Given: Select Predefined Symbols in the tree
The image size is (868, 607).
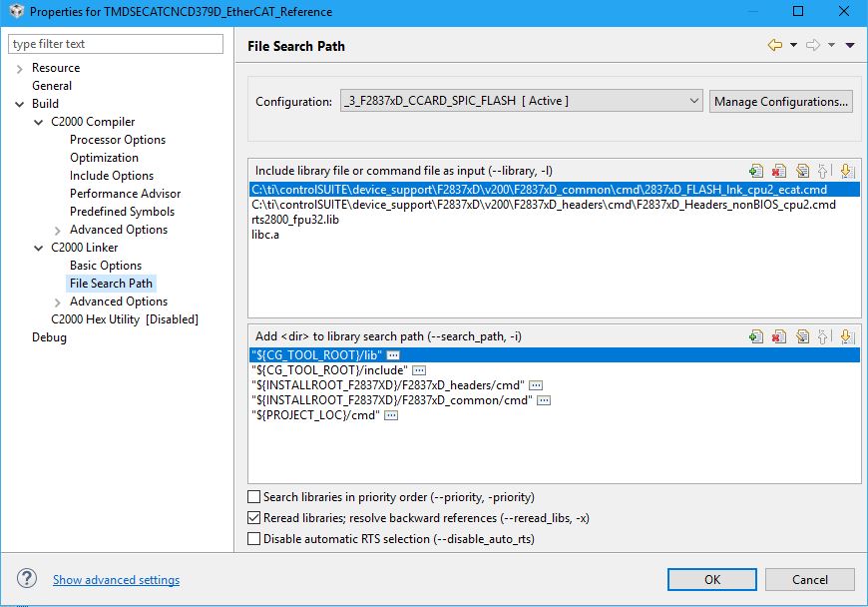Looking at the screenshot, I should pos(122,212).
